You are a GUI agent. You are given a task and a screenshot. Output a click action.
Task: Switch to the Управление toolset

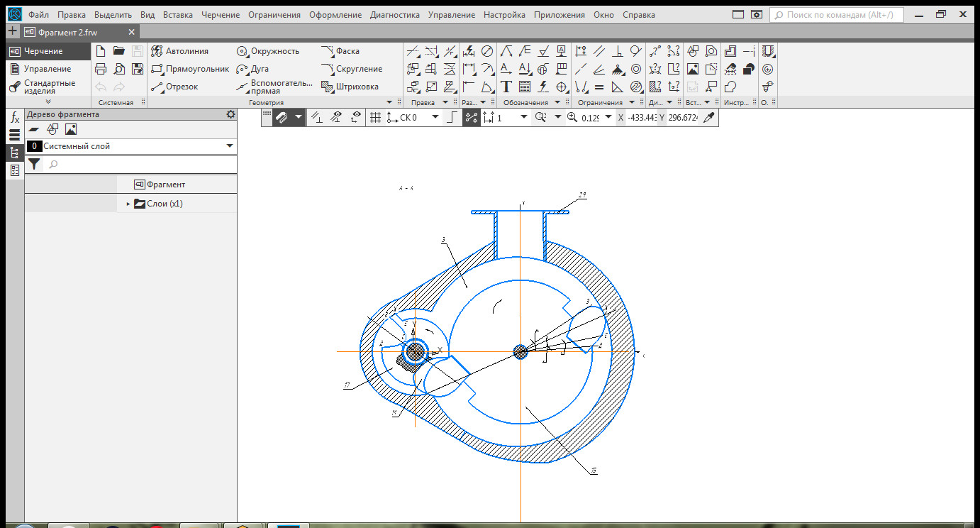(x=47, y=69)
